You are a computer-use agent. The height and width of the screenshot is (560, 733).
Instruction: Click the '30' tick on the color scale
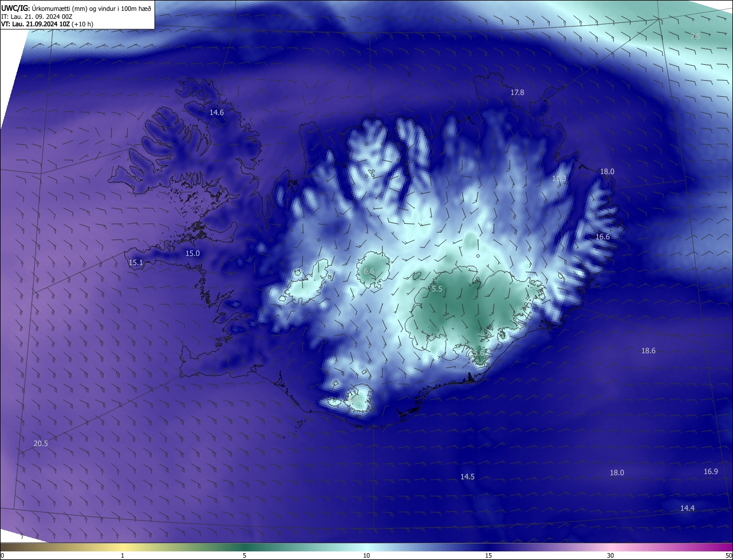610,555
